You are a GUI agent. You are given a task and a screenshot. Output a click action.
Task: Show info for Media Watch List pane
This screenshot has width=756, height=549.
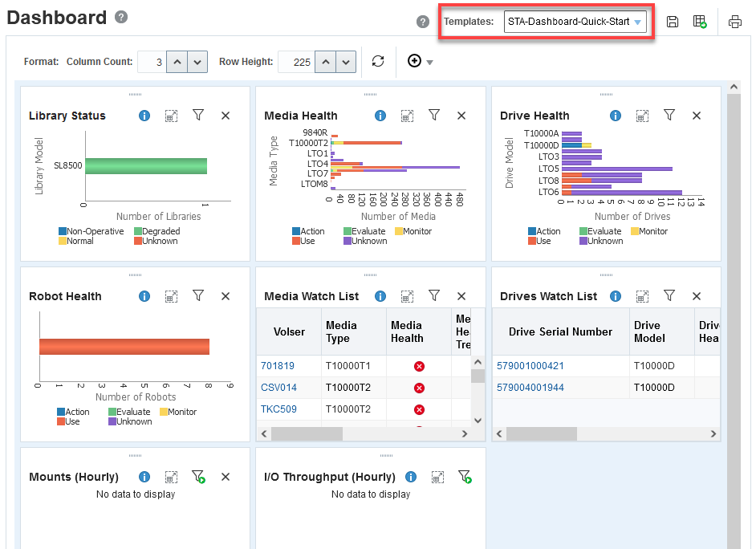tap(380, 296)
